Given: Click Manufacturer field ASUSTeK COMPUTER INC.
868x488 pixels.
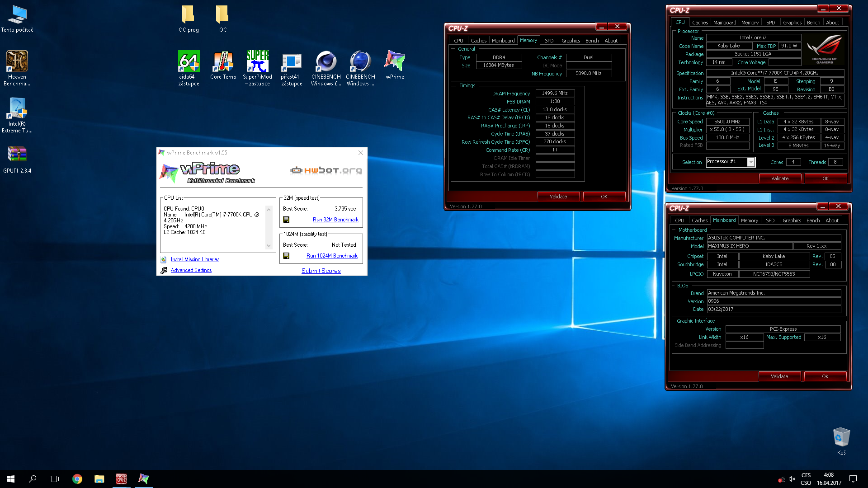Looking at the screenshot, I should coord(774,238).
